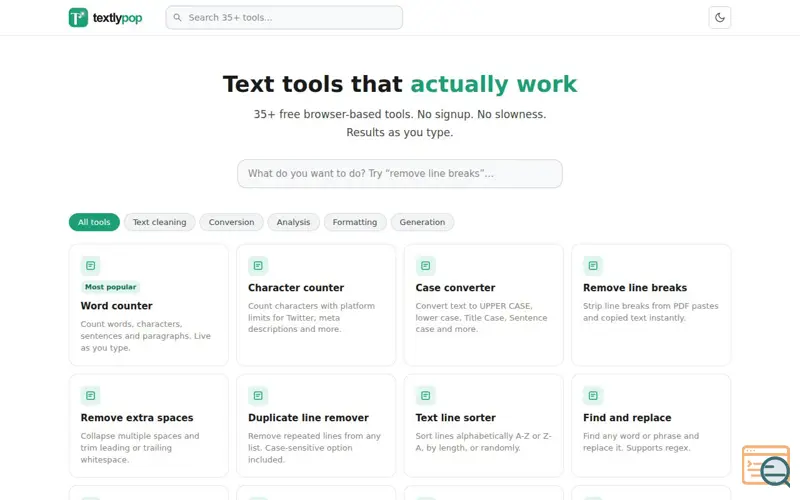
Task: Click 'Sort lines alphabetically' description
Action: point(483,442)
